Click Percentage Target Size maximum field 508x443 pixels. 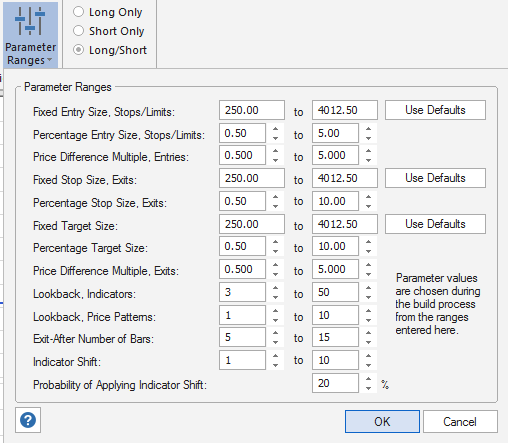335,246
